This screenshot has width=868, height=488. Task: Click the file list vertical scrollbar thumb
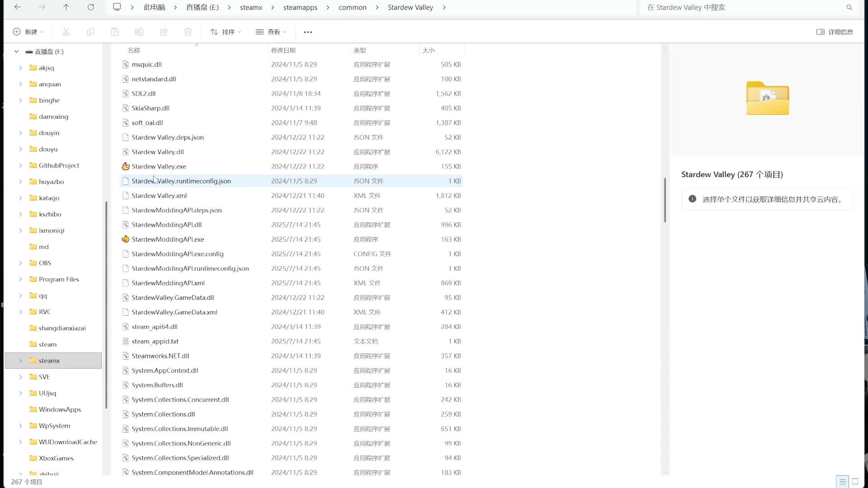point(665,200)
